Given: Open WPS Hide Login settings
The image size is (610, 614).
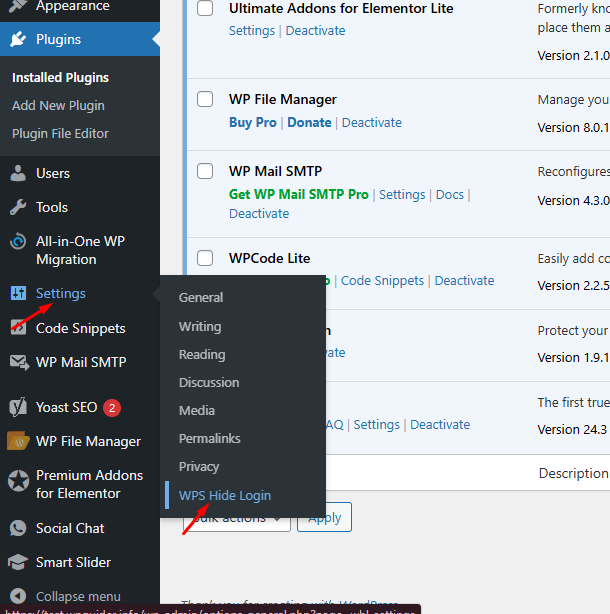Looking at the screenshot, I should [x=225, y=495].
